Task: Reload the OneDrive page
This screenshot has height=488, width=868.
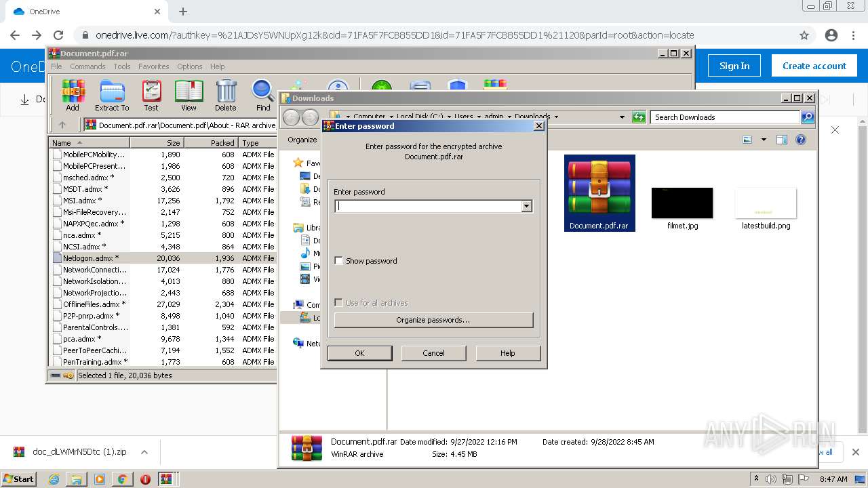Action: (58, 35)
